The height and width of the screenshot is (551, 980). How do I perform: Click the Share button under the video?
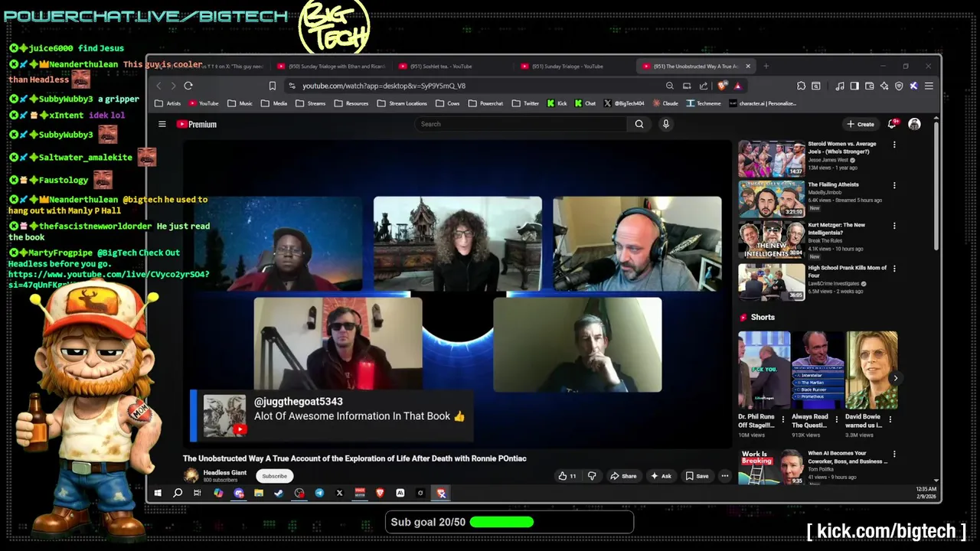point(623,476)
